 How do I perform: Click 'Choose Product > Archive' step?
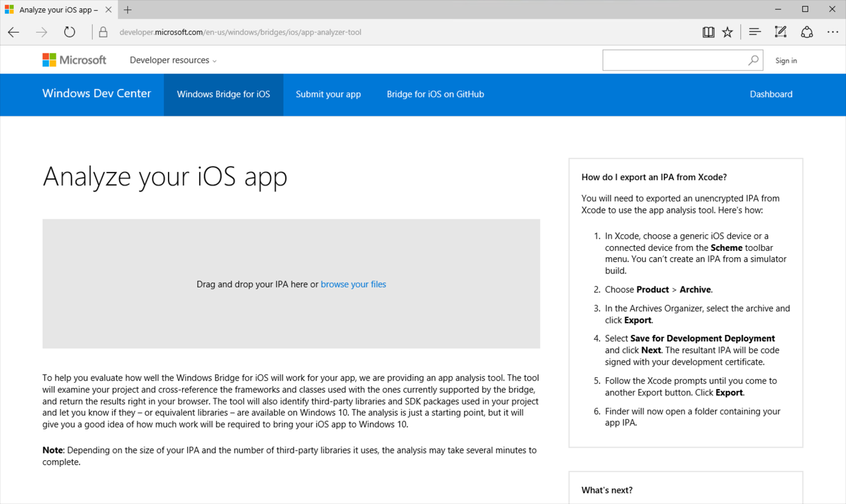(x=659, y=289)
